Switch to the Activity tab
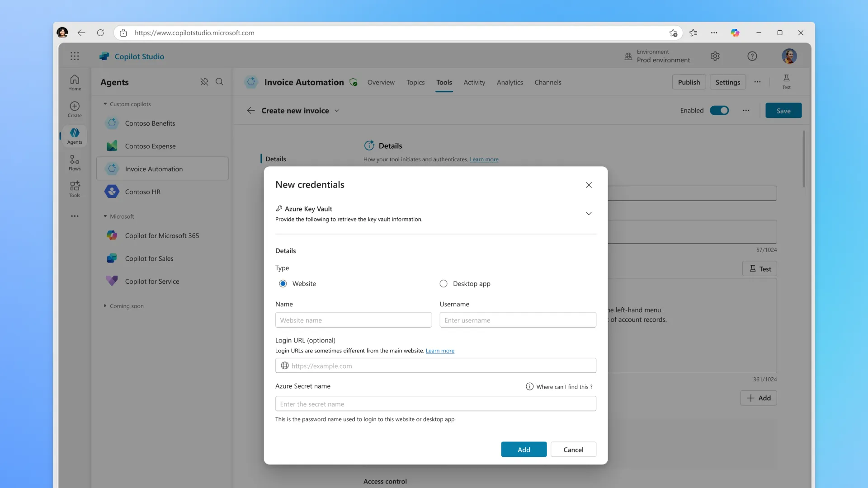 click(x=474, y=82)
